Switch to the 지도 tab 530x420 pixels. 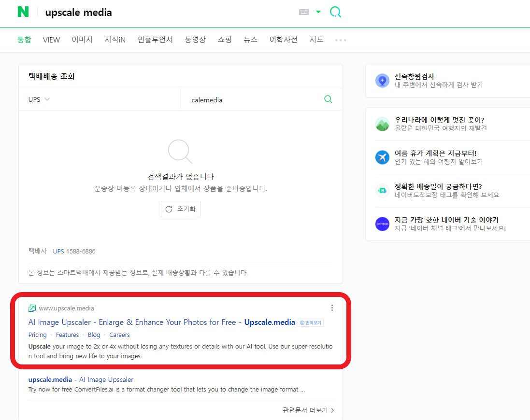point(316,40)
